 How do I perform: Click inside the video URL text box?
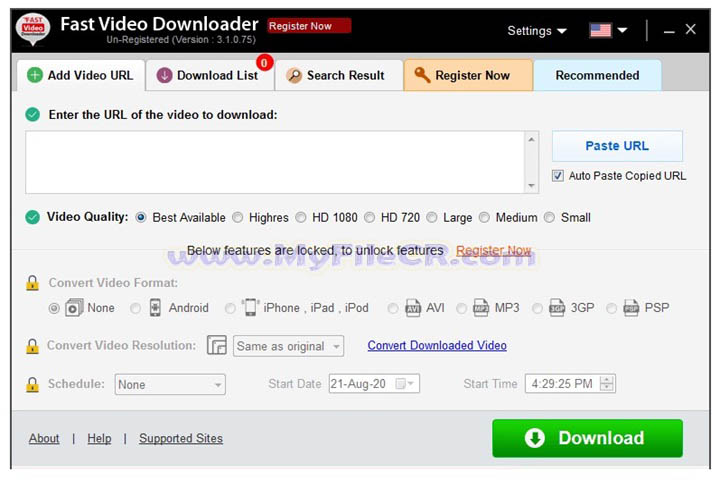click(276, 162)
